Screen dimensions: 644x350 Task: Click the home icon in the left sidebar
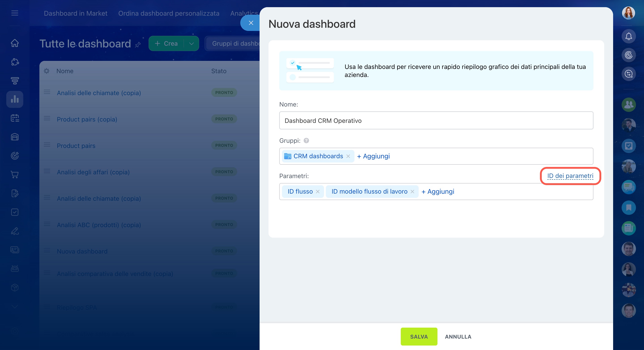pos(15,43)
